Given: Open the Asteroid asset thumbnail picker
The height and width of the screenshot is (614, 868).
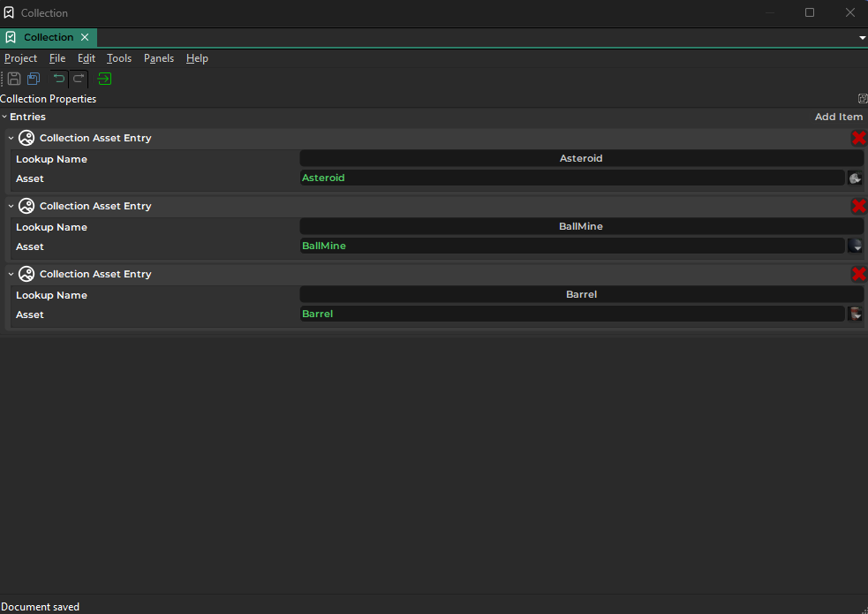Looking at the screenshot, I should [855, 178].
